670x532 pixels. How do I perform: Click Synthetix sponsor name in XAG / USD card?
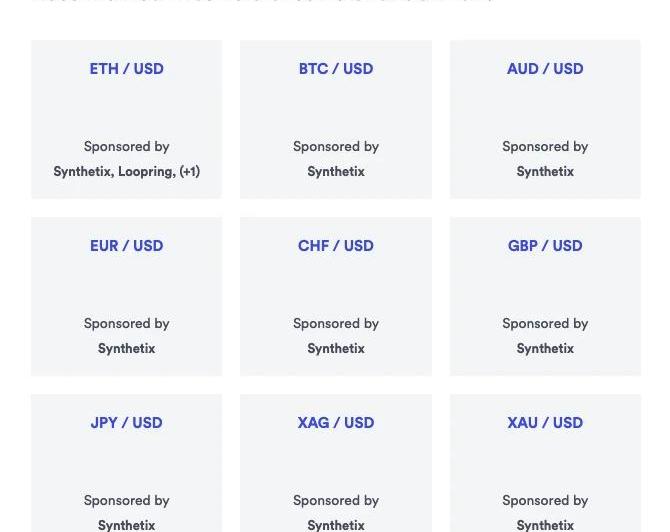[336, 525]
